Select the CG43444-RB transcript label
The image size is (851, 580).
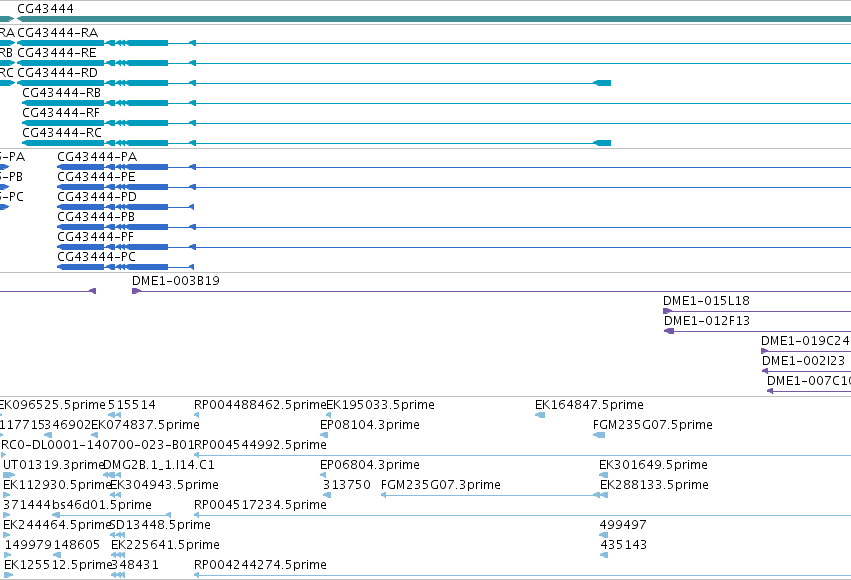[x=62, y=93]
